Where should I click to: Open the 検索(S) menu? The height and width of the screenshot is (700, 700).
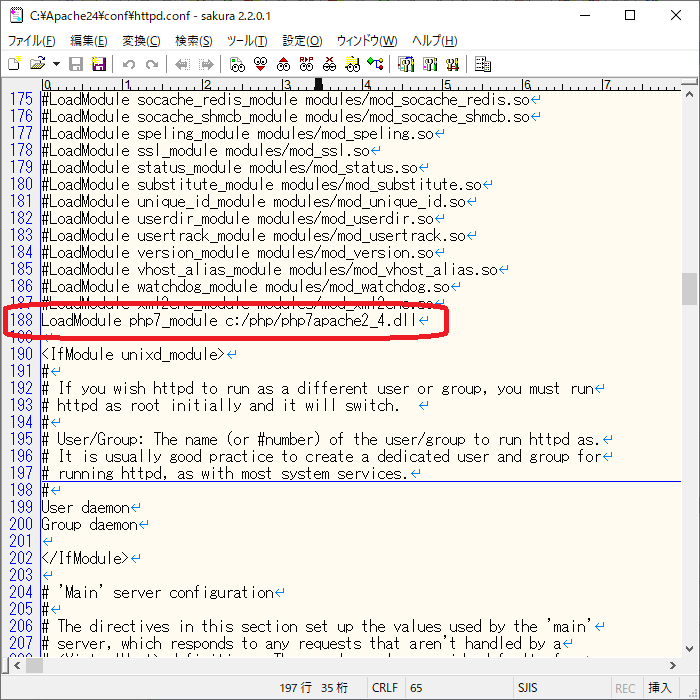tap(193, 41)
